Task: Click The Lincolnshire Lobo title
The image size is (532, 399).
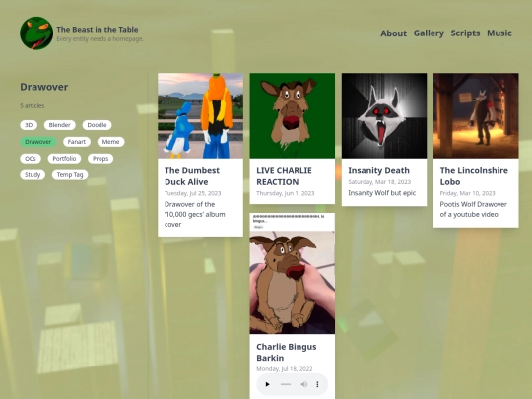Action: point(474,176)
